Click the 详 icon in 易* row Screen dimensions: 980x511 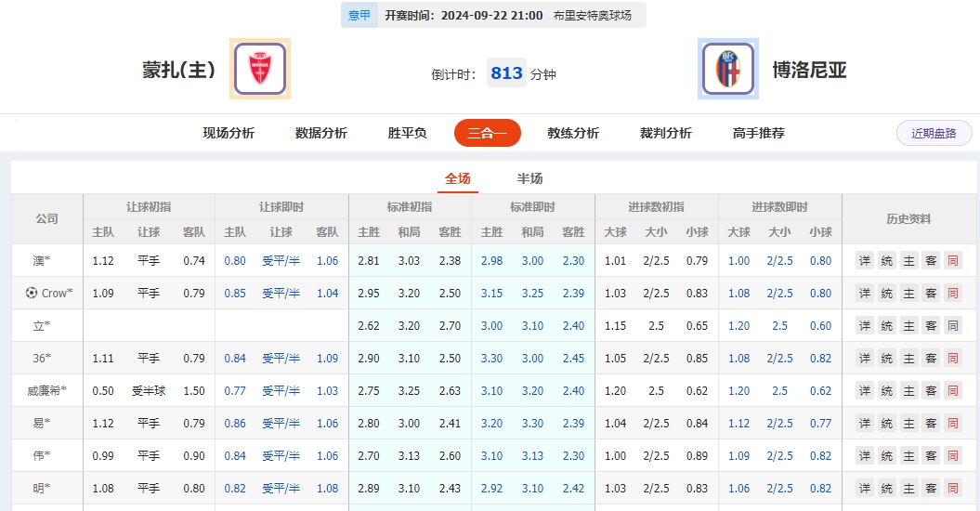click(x=864, y=424)
